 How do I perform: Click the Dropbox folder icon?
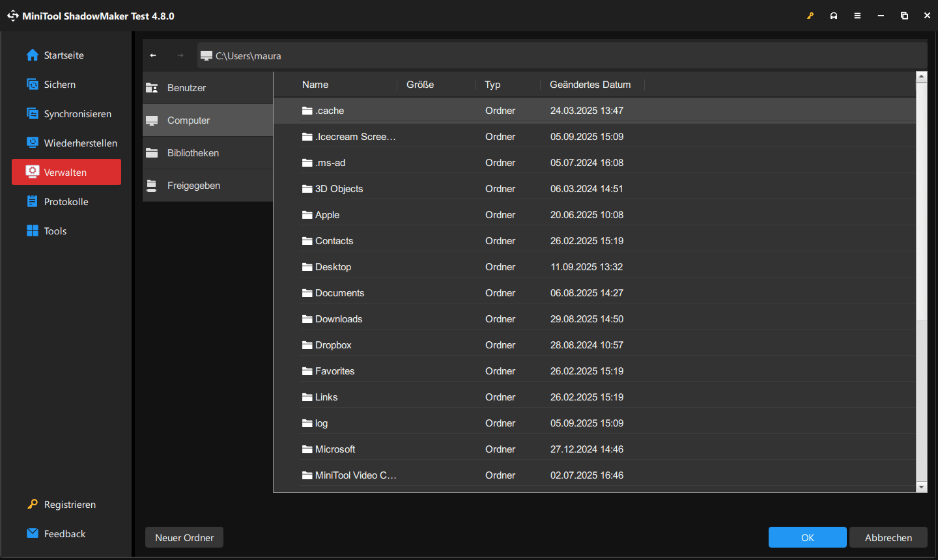(x=307, y=345)
